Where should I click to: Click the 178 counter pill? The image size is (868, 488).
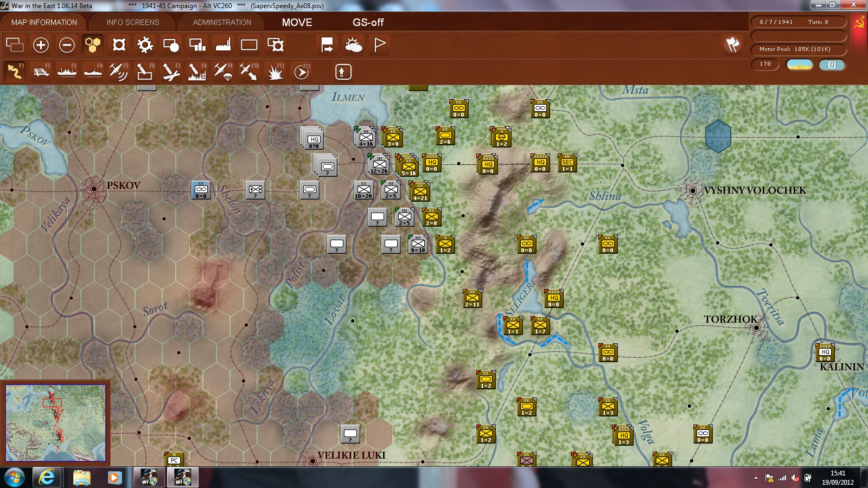(x=765, y=64)
